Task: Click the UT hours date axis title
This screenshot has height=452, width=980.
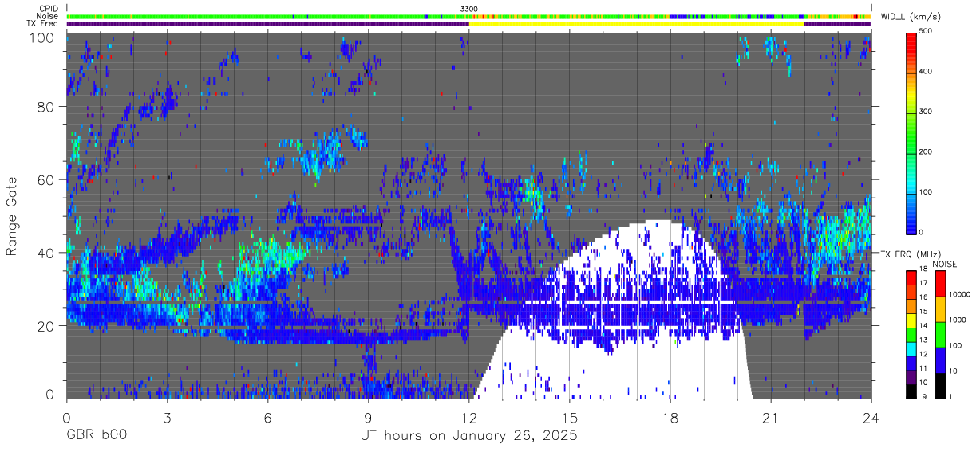Action: tap(468, 437)
